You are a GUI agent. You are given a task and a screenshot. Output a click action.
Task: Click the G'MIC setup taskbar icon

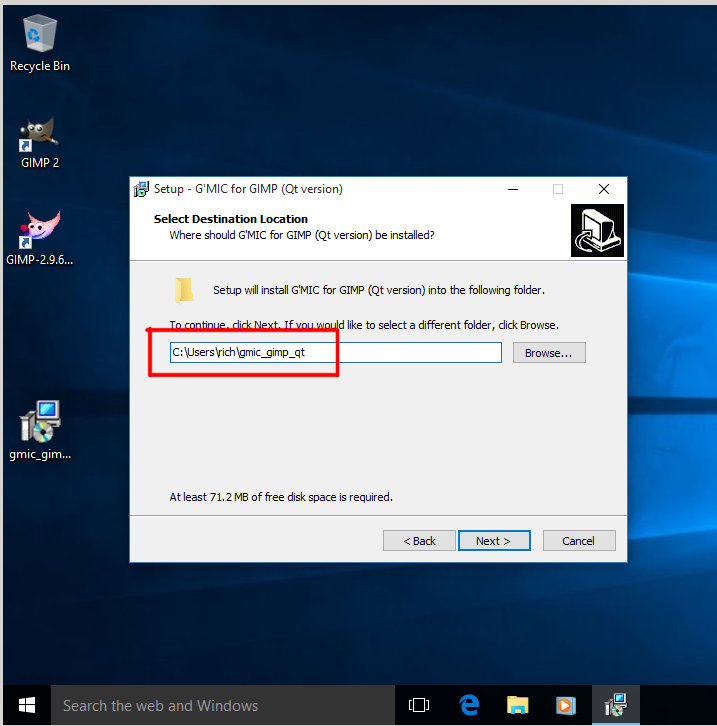click(x=614, y=705)
